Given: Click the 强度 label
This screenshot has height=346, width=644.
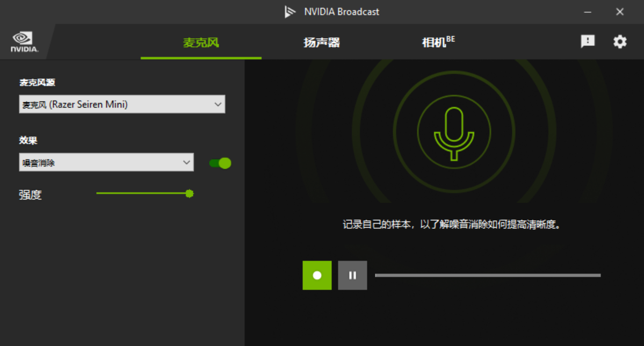Looking at the screenshot, I should click(31, 195).
